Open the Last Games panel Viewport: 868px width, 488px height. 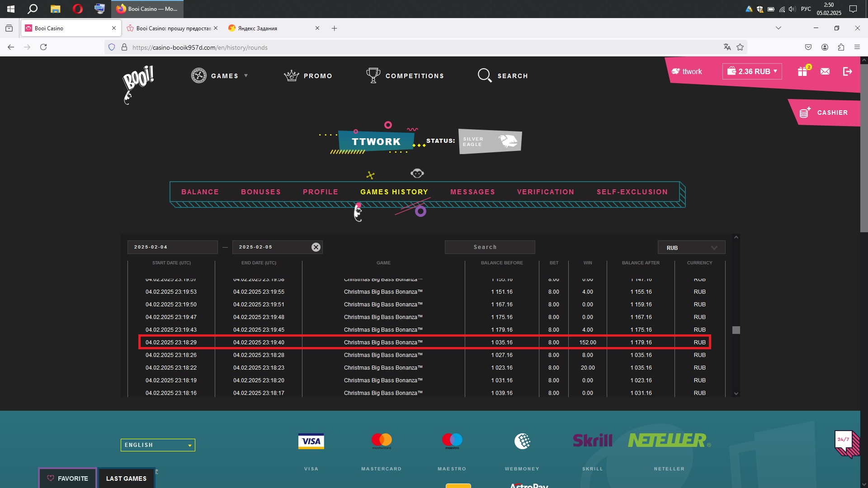[x=127, y=479]
